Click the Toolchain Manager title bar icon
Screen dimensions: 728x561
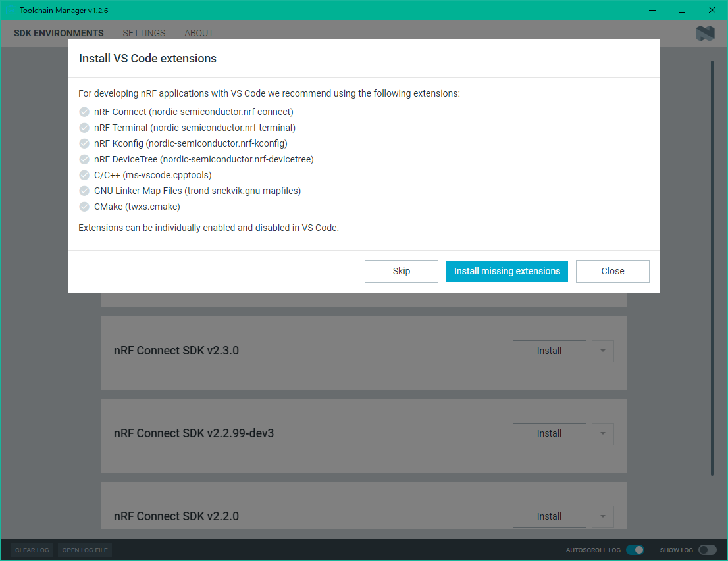coord(11,11)
